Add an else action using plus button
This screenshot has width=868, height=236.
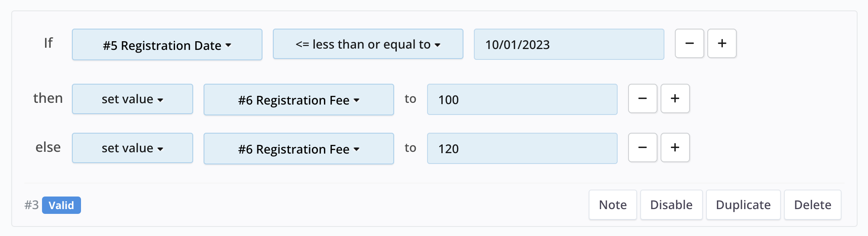675,147
